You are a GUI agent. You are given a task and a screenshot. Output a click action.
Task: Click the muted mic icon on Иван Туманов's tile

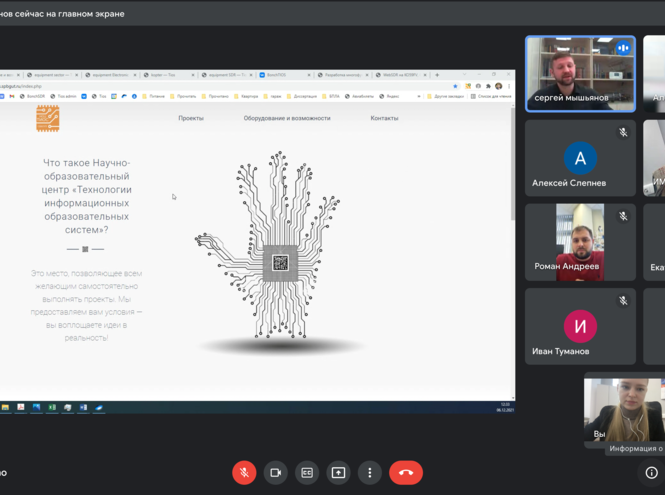623,300
